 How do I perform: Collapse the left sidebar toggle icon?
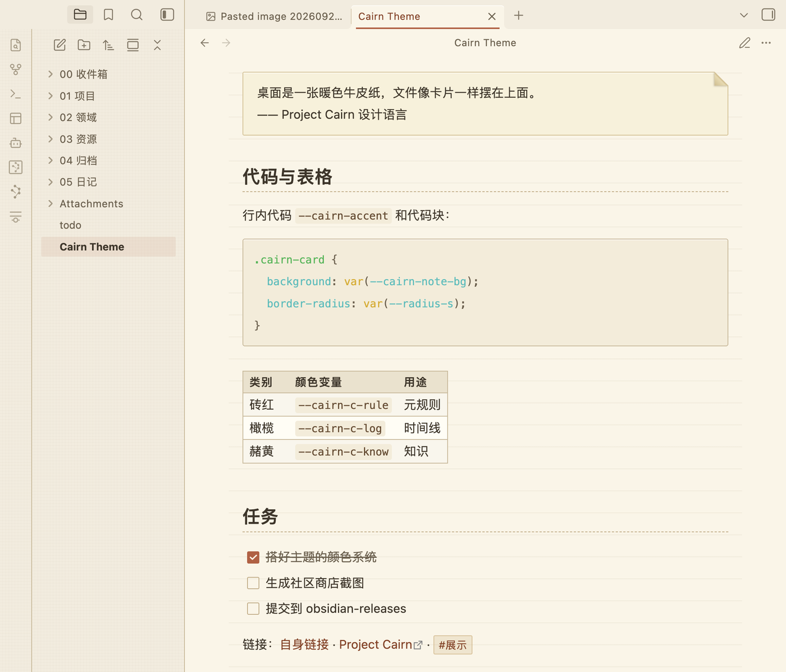tap(167, 15)
